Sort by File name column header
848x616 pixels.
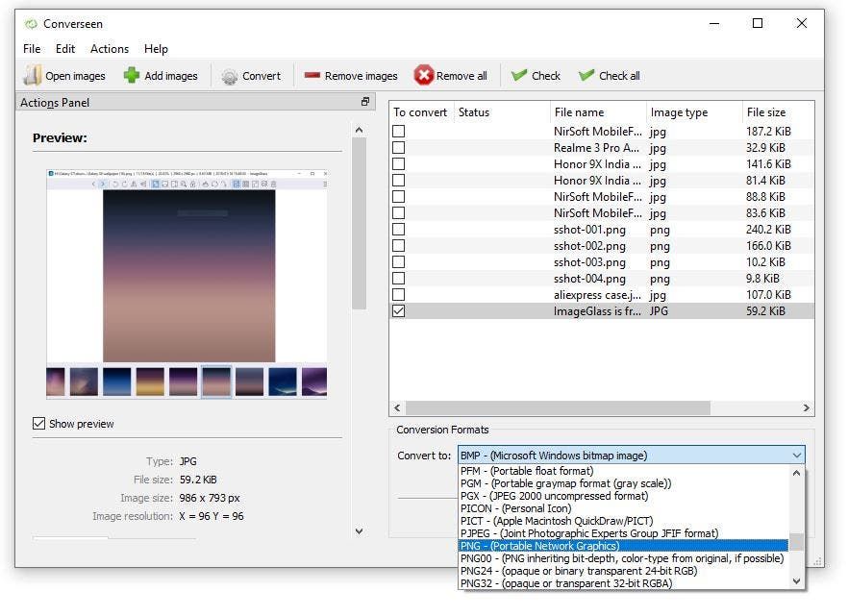598,112
